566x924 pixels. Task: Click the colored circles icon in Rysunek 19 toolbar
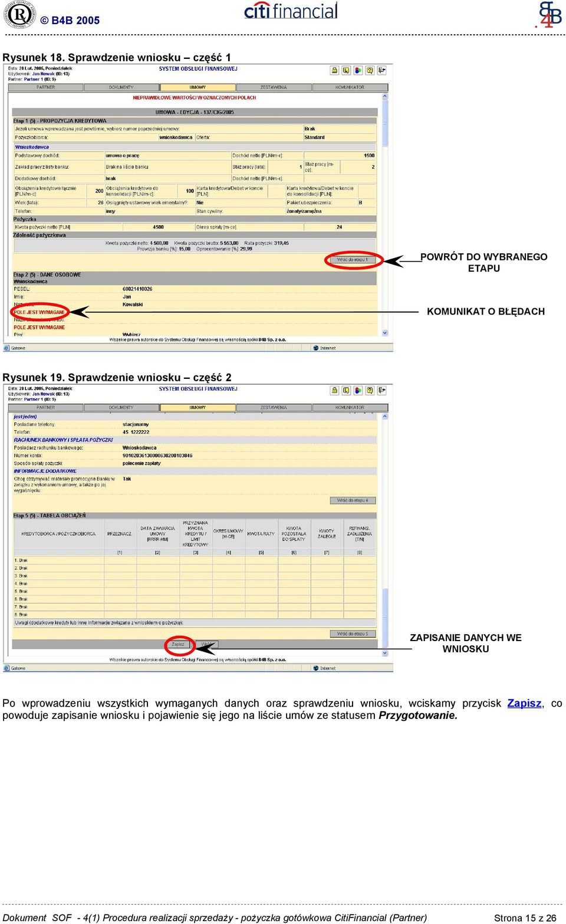click(358, 390)
